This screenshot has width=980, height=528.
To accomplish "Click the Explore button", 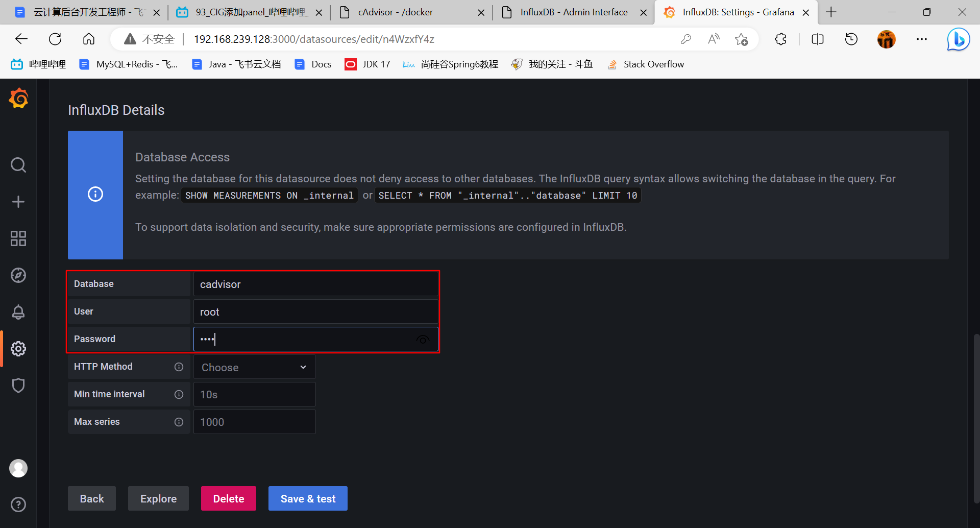I will (x=158, y=498).
